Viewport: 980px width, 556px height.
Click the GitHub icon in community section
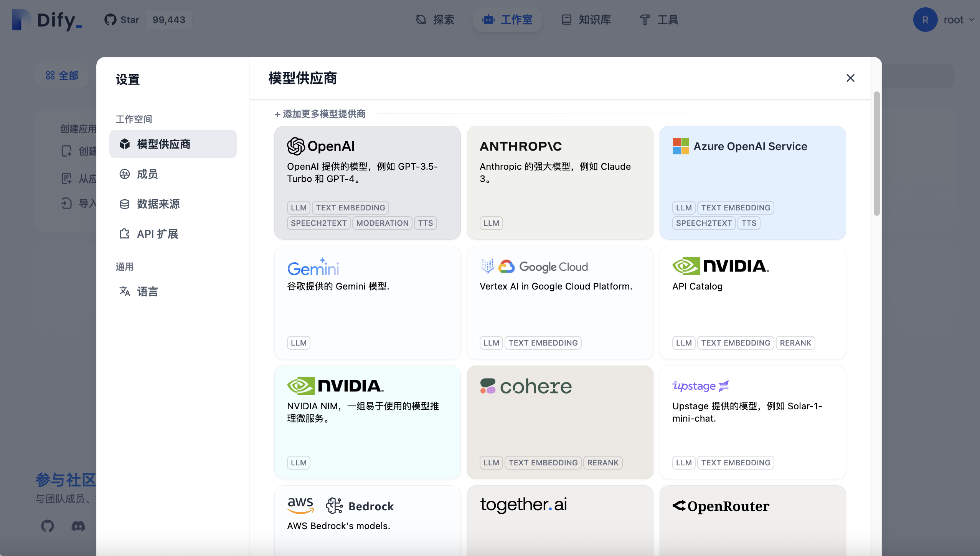pos(48,526)
